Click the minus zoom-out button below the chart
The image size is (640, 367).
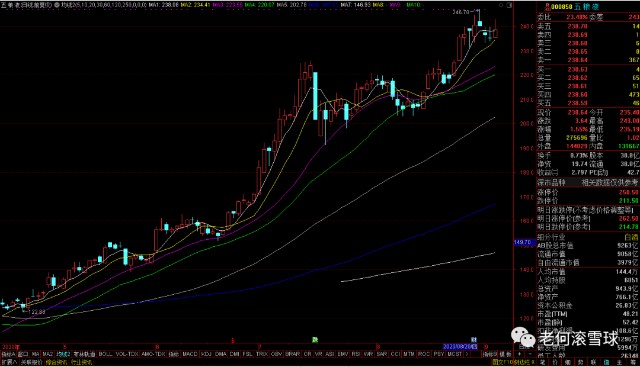pyautogui.click(x=530, y=354)
